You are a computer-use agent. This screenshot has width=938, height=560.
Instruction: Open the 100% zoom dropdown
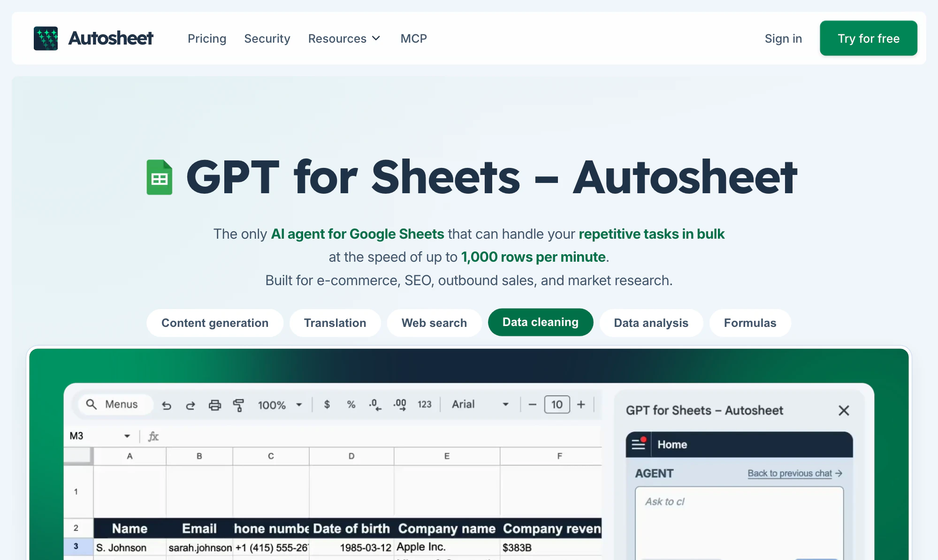tap(280, 405)
